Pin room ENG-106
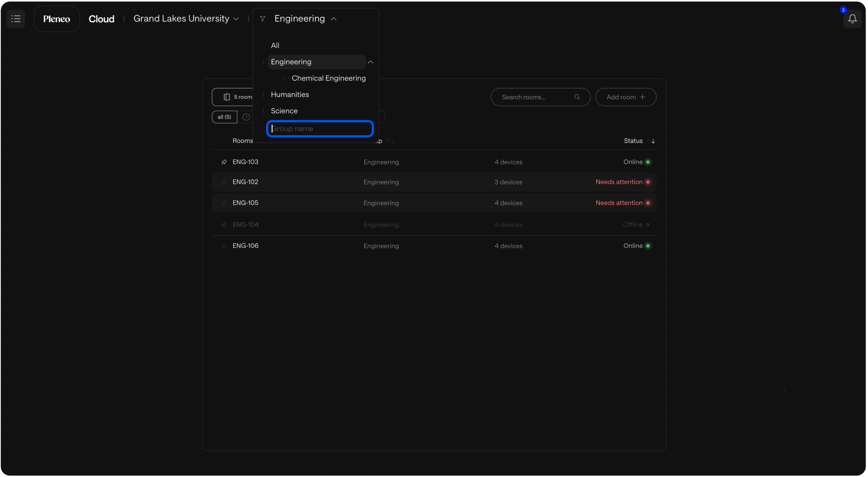Viewport: 868px width, 477px height. [224, 246]
